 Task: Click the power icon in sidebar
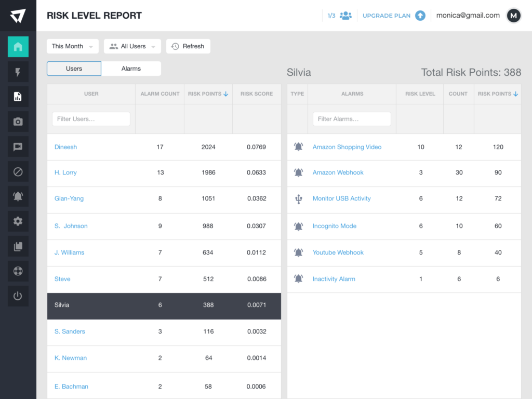point(18,296)
